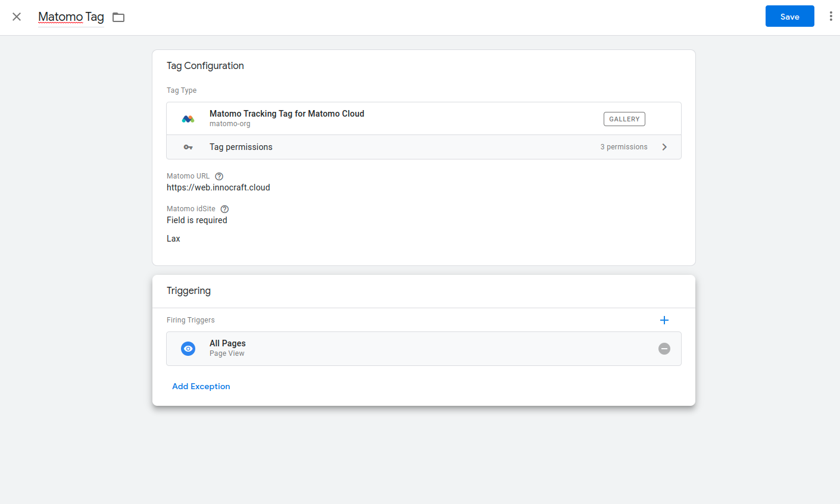Open the three-dot more options menu
The width and height of the screenshot is (840, 504).
[x=830, y=17]
